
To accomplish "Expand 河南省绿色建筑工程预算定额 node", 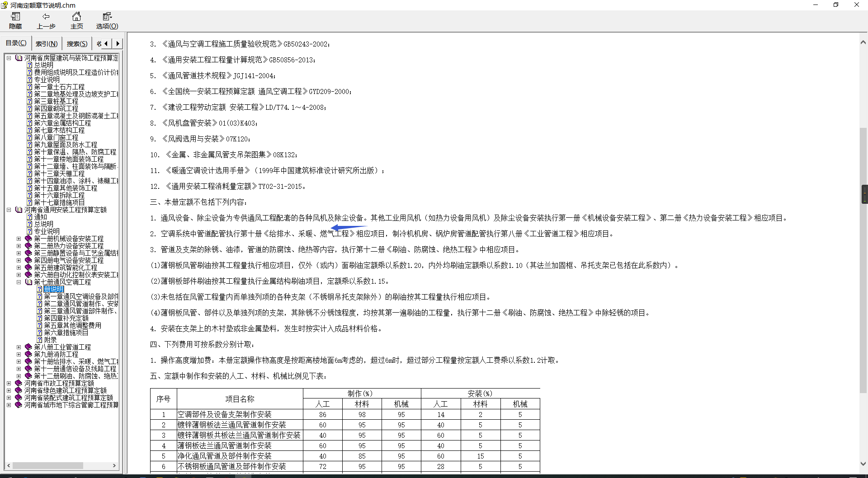I will tap(9, 390).
